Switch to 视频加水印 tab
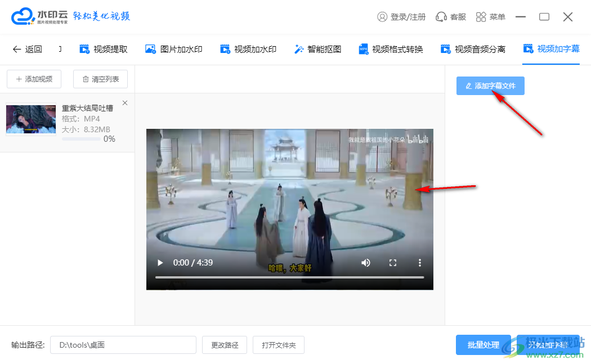 (x=248, y=50)
